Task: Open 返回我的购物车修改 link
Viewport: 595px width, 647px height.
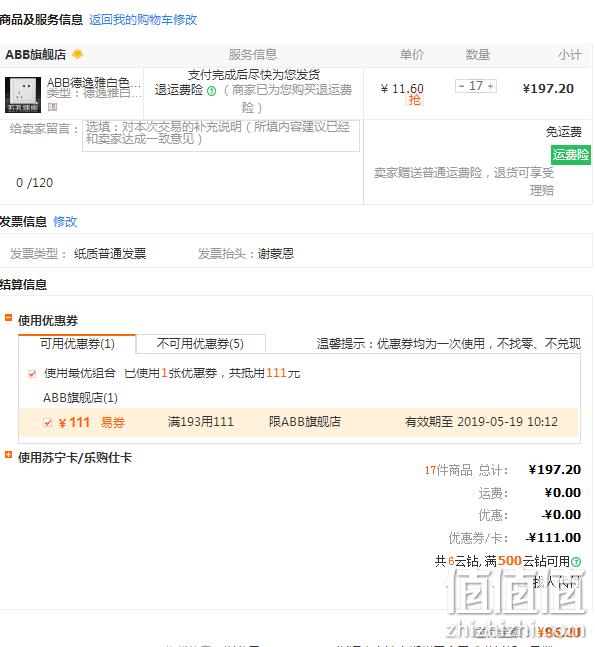Action: coord(143,19)
